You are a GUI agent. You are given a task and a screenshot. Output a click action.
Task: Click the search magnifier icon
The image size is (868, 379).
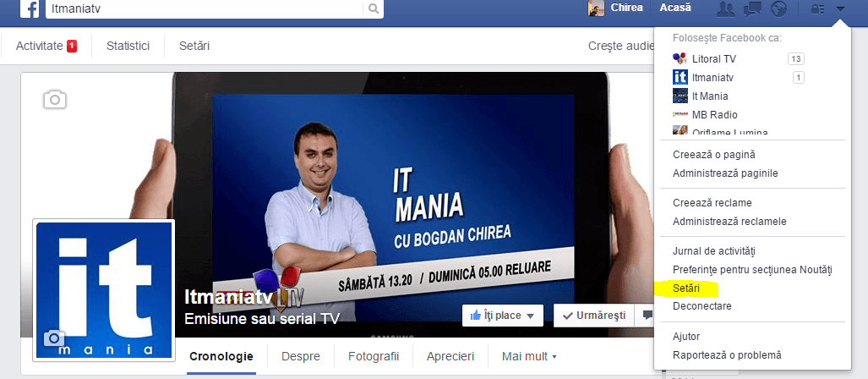click(373, 9)
